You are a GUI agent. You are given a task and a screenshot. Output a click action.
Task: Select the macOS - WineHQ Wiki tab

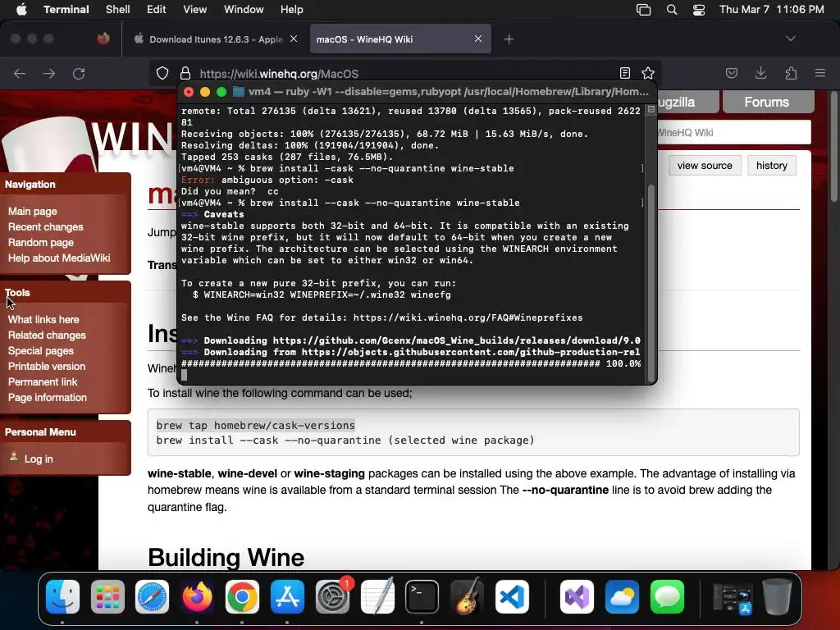[x=400, y=39]
